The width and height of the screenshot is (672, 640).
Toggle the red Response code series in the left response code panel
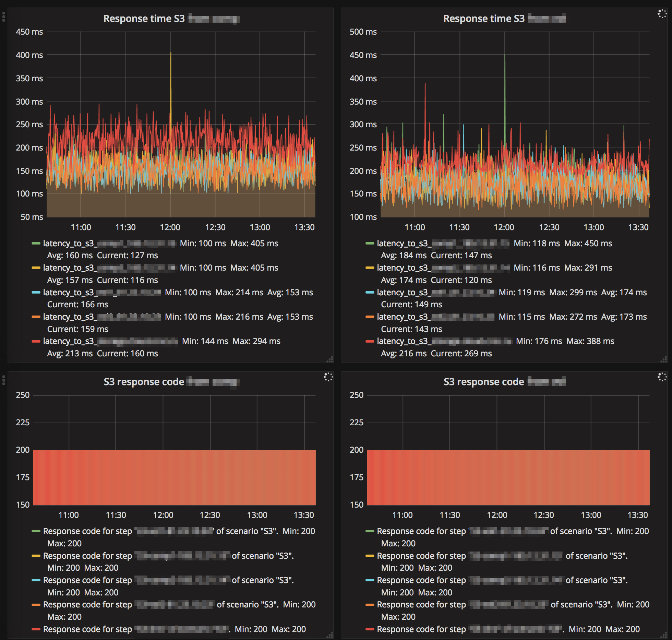(x=137, y=629)
